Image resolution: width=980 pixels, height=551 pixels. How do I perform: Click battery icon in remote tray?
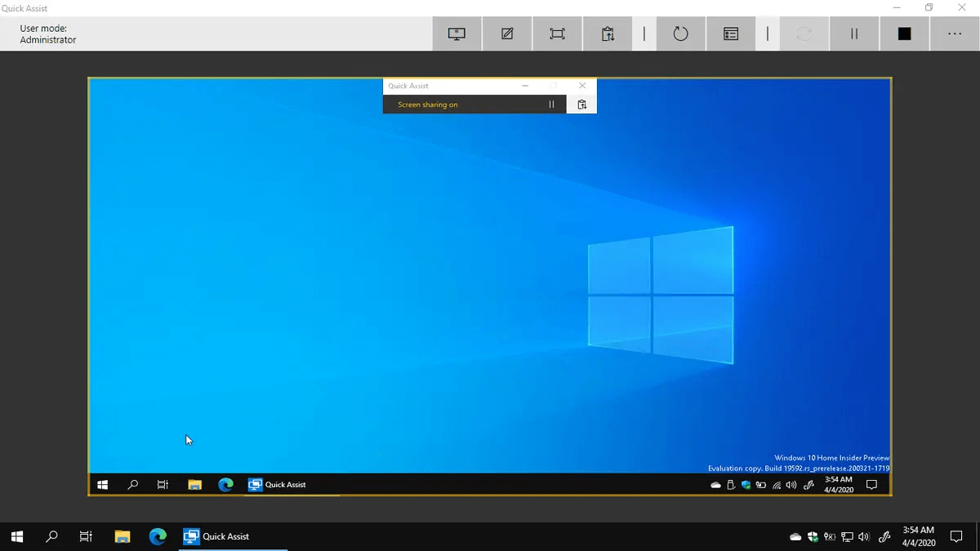point(761,485)
